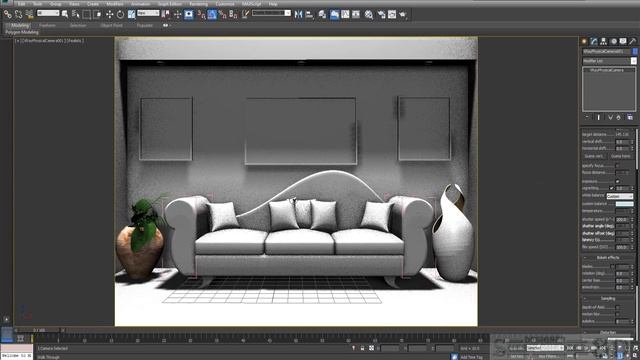Screen dimensions: 640x360
Task: Open Select by Name list
Action: click(x=76, y=14)
